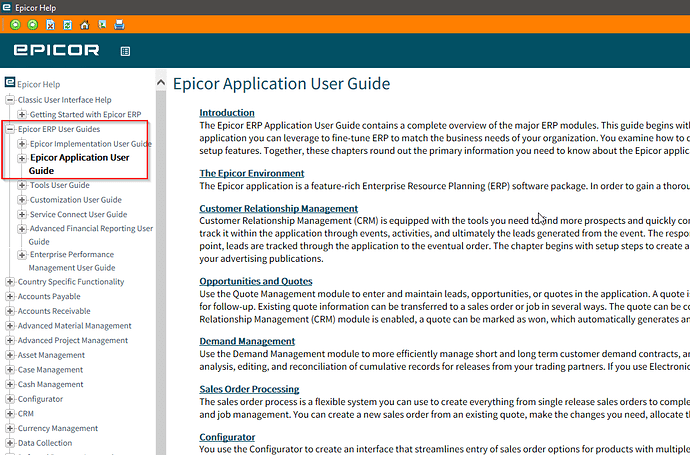Viewport: 690px width, 455px height.
Task: Expand CRM tree node
Action: tap(10, 414)
